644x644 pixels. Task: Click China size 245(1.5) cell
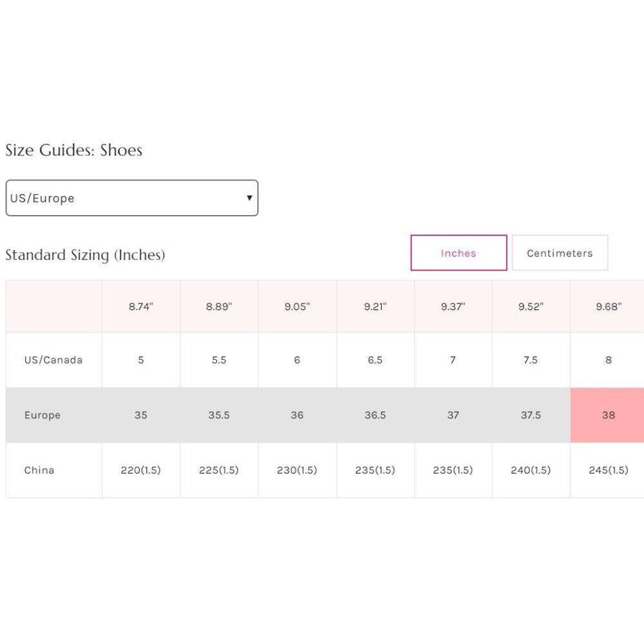pyautogui.click(x=609, y=470)
